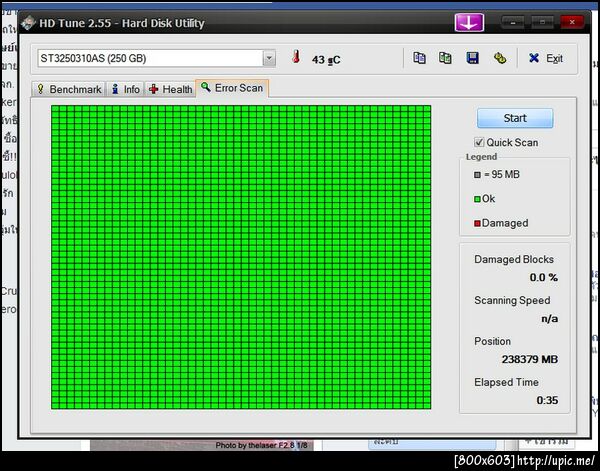Viewport: 600px width, 471px height.
Task: Click the Exit button
Action: (545, 58)
